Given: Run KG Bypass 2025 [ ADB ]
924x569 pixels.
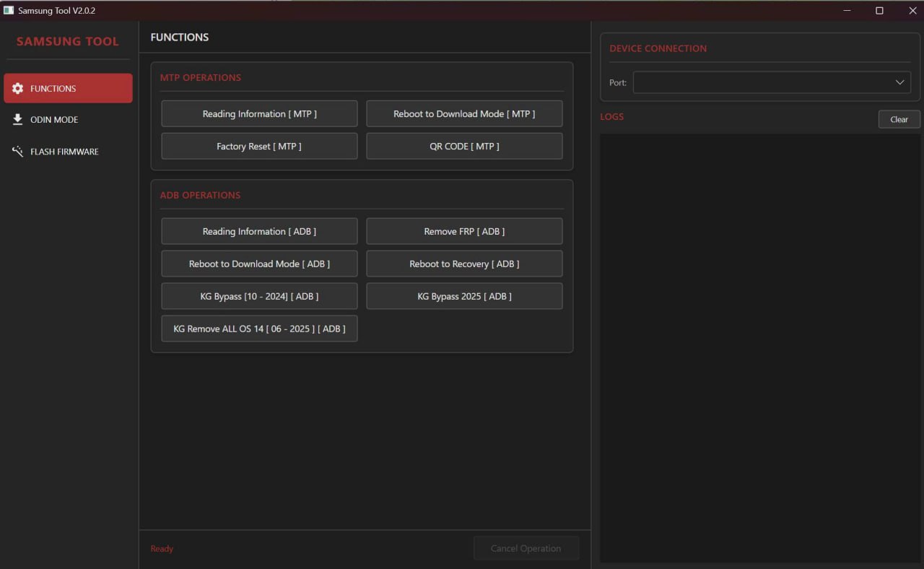Looking at the screenshot, I should pos(464,296).
